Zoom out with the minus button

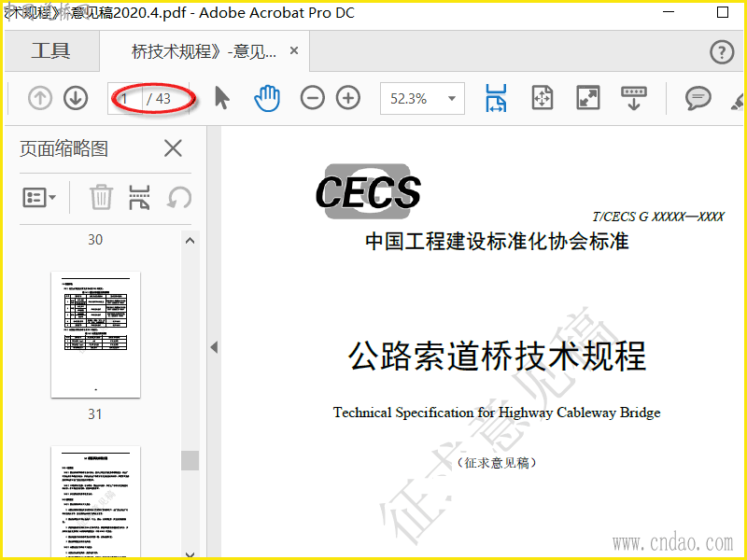pyautogui.click(x=313, y=99)
